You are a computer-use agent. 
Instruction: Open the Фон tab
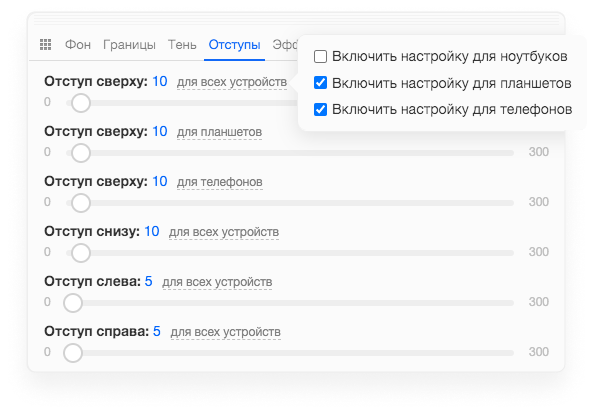click(78, 45)
